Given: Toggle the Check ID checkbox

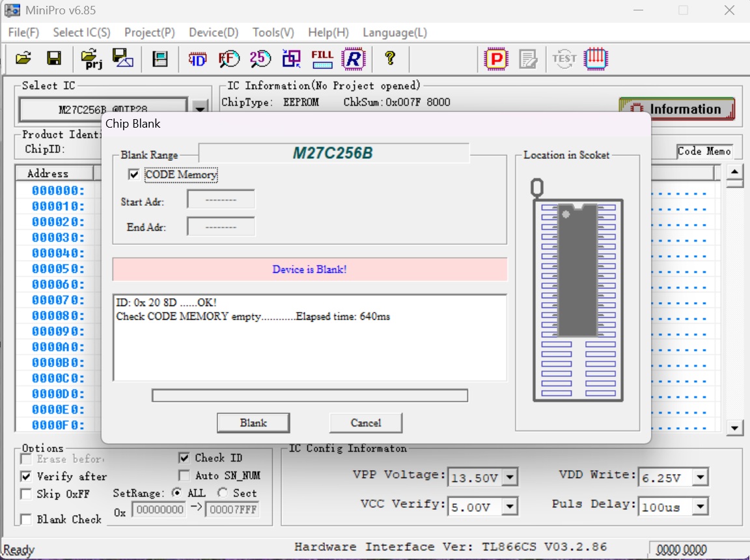Looking at the screenshot, I should tap(184, 458).
